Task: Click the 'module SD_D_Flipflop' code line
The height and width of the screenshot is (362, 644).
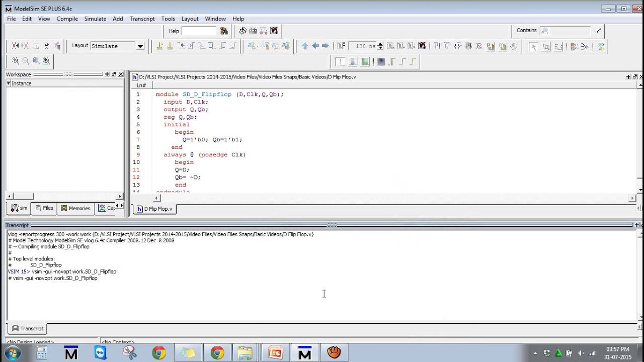Action: pyautogui.click(x=220, y=95)
